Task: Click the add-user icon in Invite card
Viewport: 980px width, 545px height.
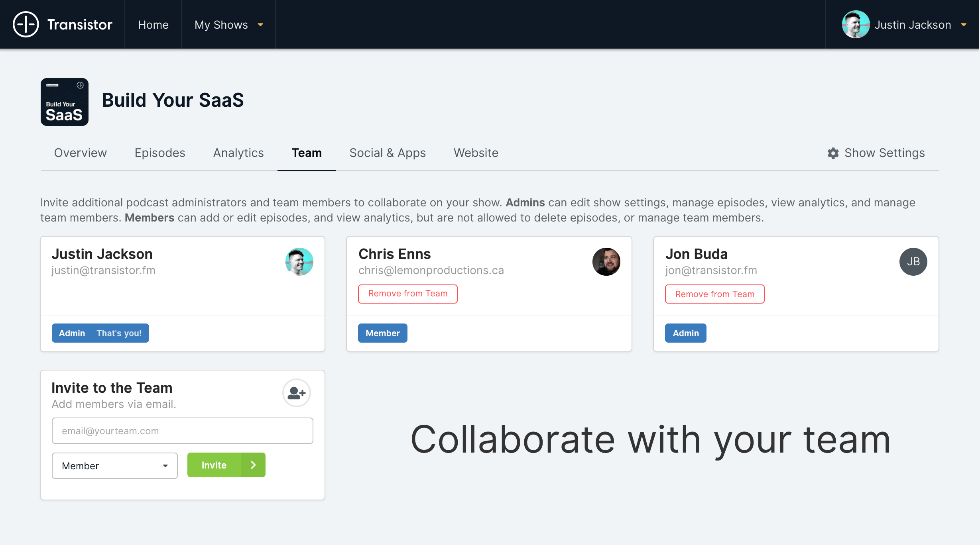Action: tap(296, 393)
